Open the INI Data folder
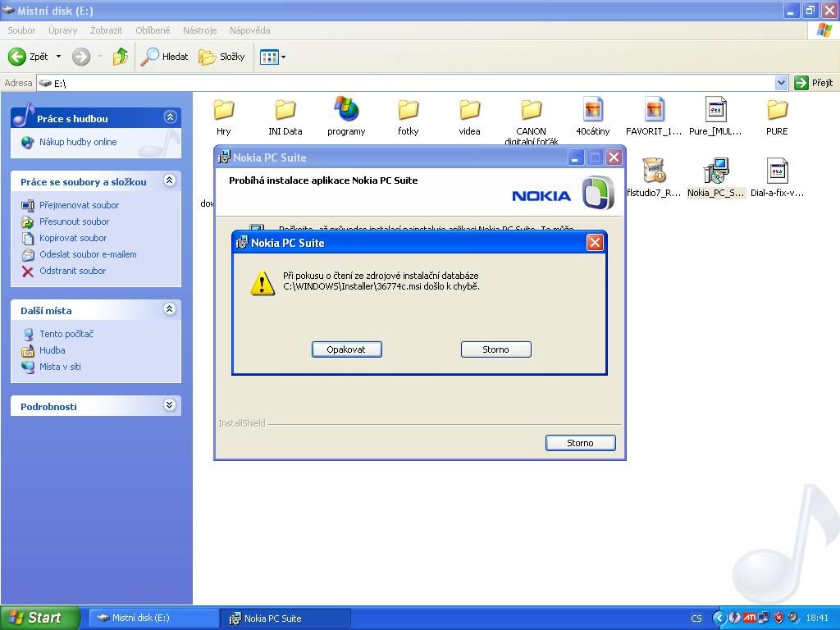Image resolution: width=840 pixels, height=630 pixels. coord(285,111)
